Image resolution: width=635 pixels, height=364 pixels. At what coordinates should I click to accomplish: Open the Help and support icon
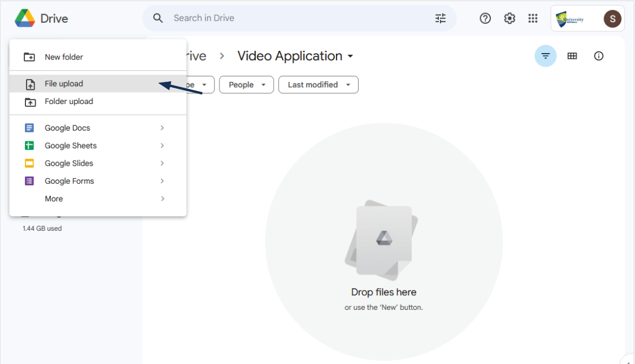pos(485,18)
